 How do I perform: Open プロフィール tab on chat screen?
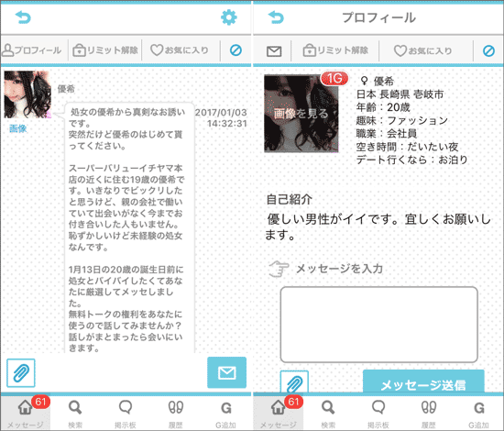pyautogui.click(x=31, y=50)
